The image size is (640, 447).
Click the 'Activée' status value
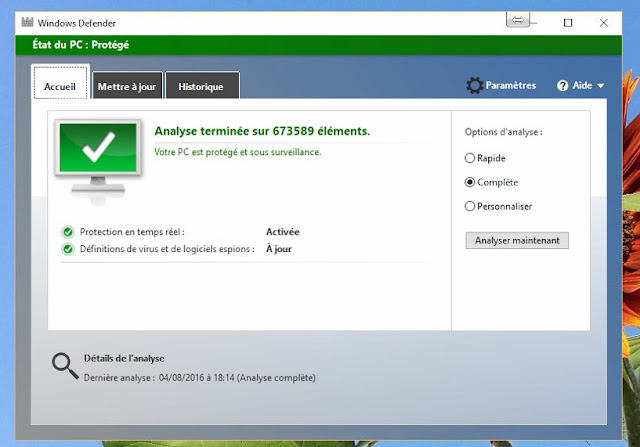click(283, 232)
